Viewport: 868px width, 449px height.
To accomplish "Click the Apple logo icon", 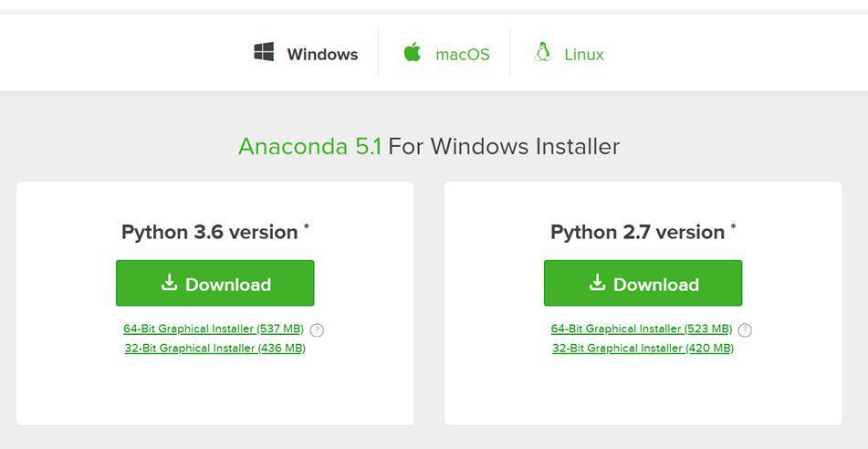I will pos(412,52).
